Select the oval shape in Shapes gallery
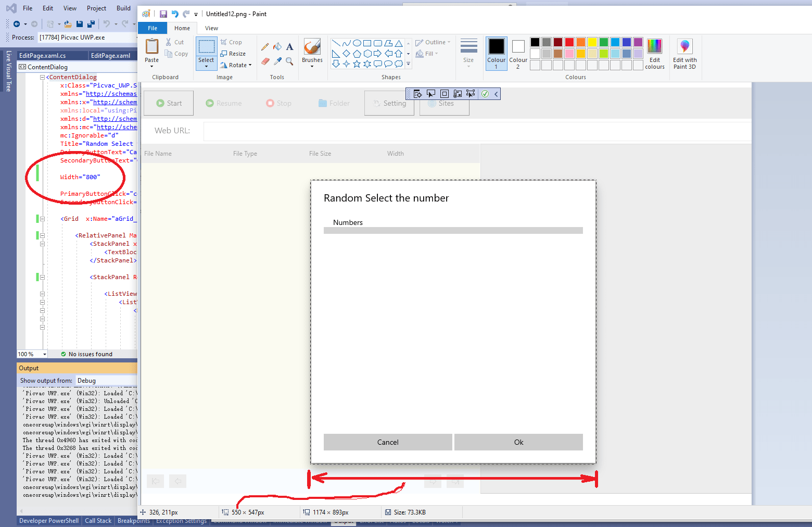This screenshot has height=527, width=812. 357,43
